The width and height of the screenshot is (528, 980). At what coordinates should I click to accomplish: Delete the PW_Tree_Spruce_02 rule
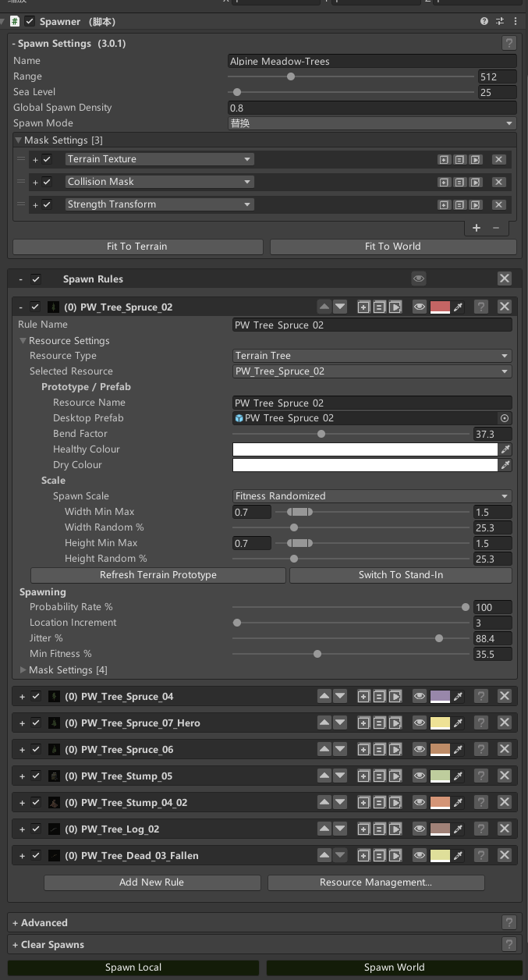point(505,307)
